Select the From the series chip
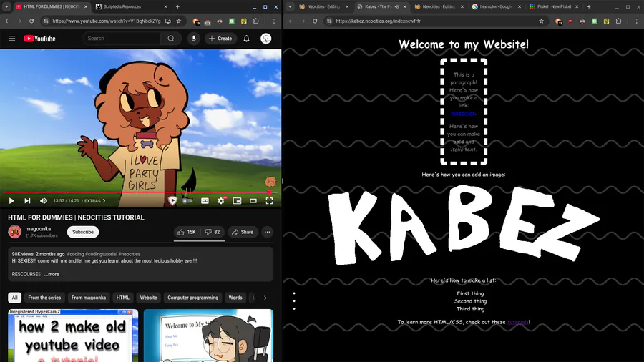The image size is (644, 362). (44, 298)
